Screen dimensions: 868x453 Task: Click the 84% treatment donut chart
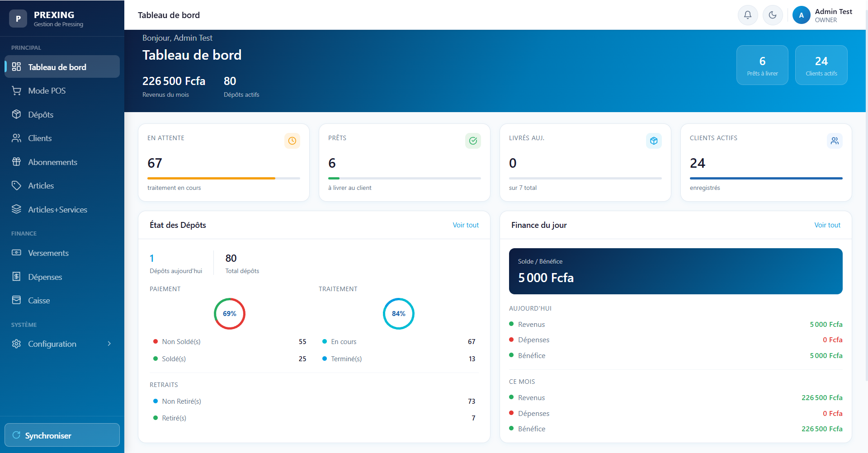(399, 314)
